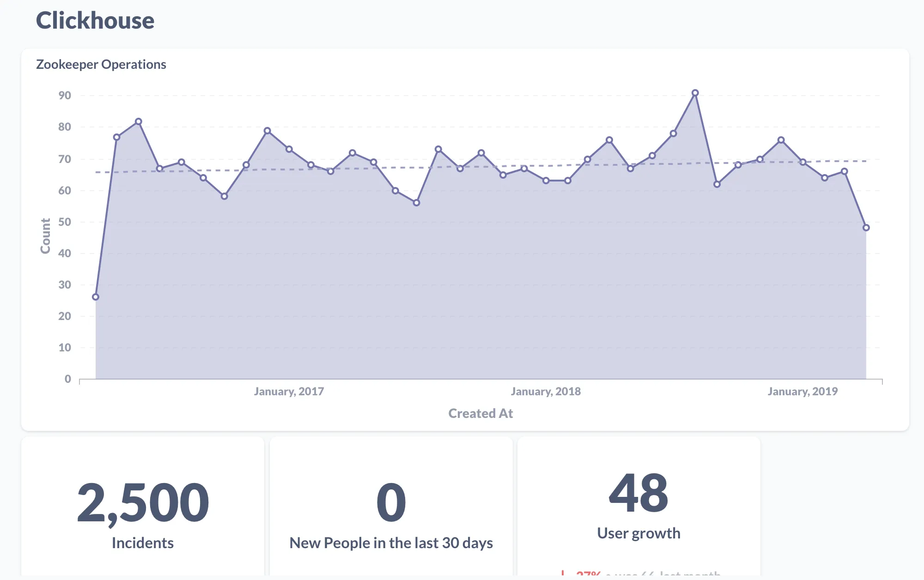Click the January, 2017 axis label

pos(289,392)
